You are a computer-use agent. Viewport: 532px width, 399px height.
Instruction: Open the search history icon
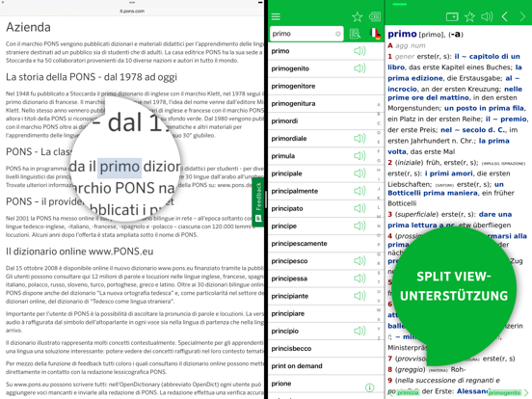click(375, 16)
